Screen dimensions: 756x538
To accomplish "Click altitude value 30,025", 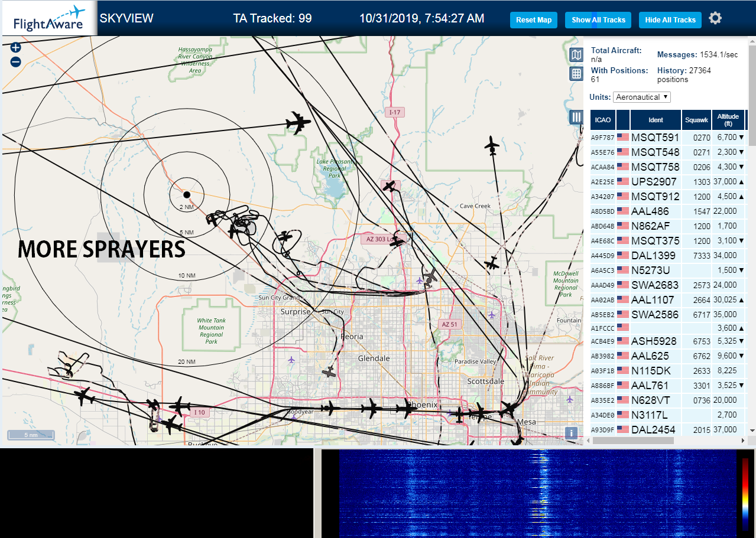I will 724,299.
